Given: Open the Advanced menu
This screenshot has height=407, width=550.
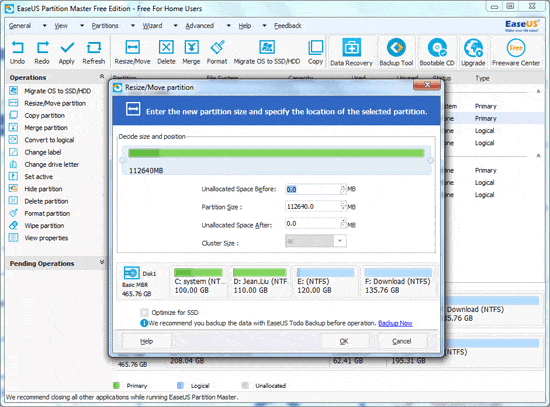Looking at the screenshot, I should click(200, 26).
